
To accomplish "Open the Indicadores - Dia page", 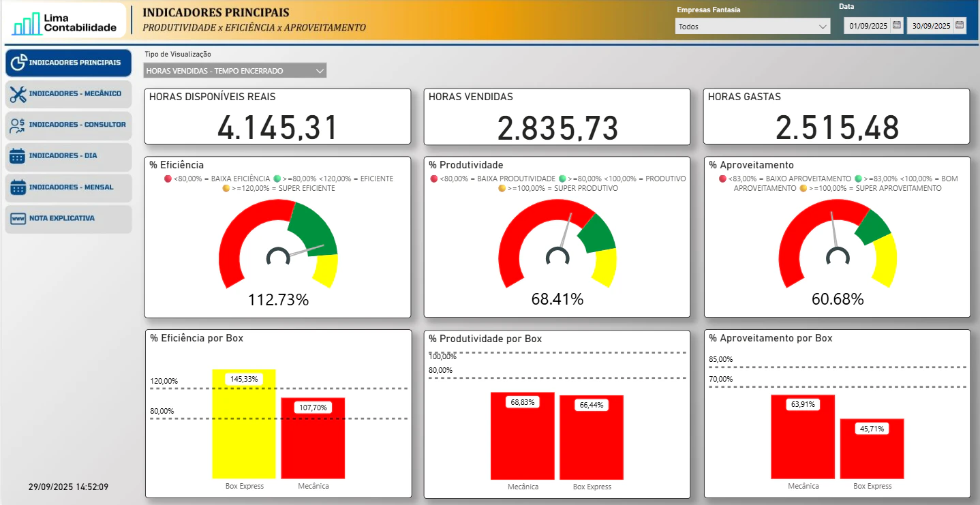I will [x=68, y=157].
